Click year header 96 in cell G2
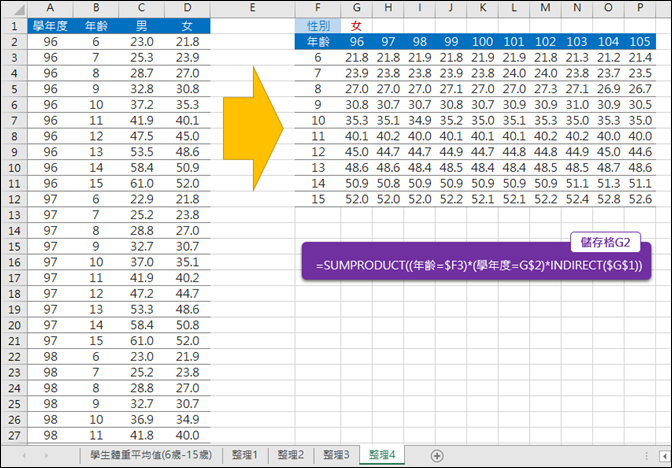The width and height of the screenshot is (672, 468). click(357, 42)
